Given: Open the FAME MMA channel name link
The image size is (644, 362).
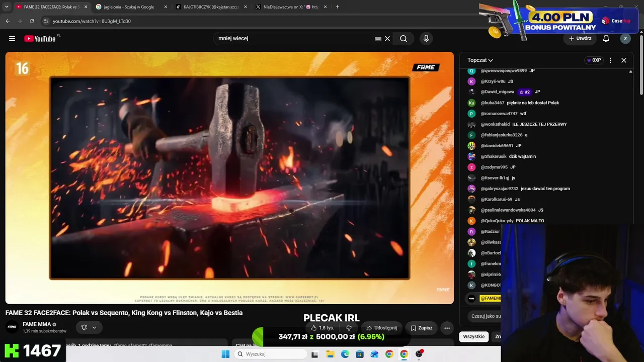Looking at the screenshot, I should (x=37, y=324).
